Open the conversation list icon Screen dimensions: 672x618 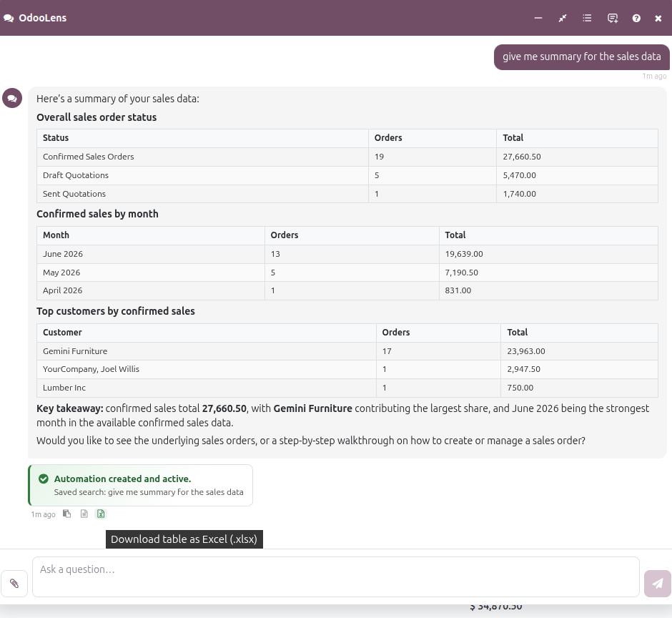(x=587, y=18)
